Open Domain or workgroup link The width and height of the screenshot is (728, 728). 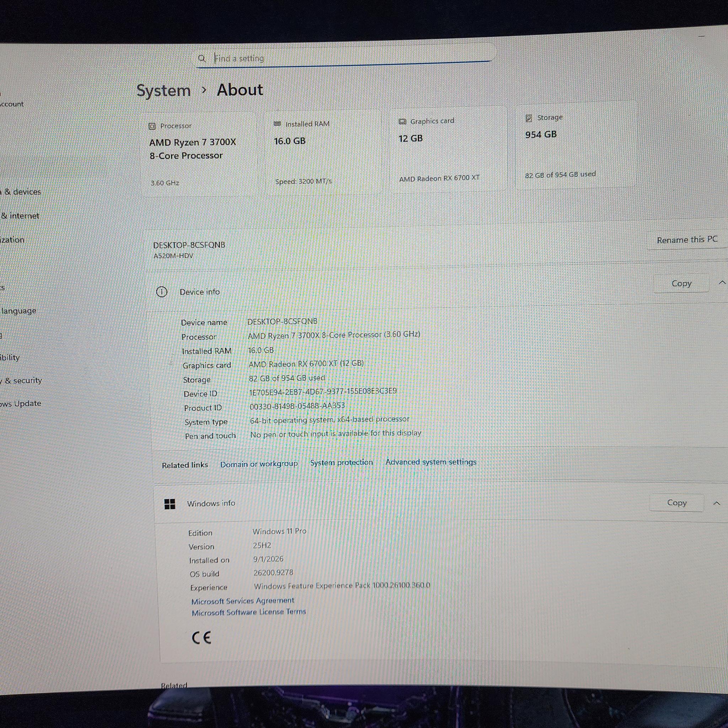pyautogui.click(x=259, y=464)
